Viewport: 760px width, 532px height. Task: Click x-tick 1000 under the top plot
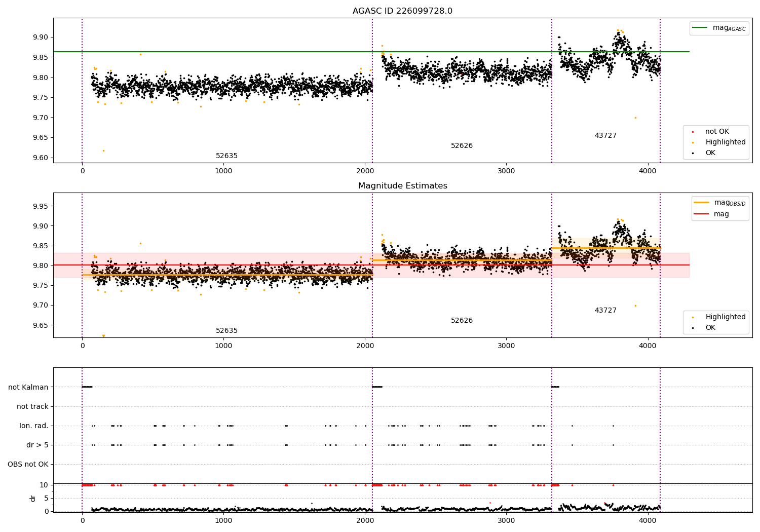click(x=223, y=171)
